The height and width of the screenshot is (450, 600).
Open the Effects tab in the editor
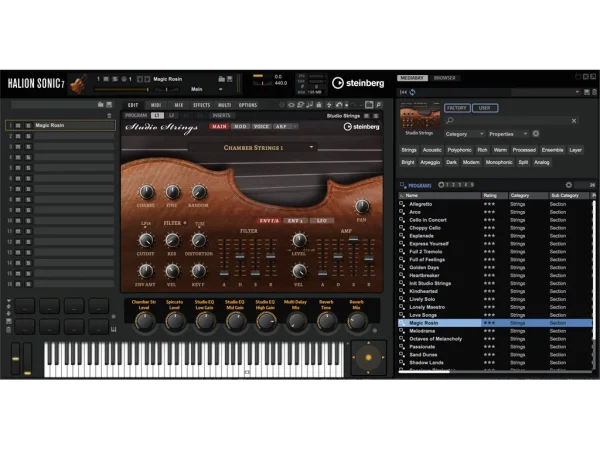pyautogui.click(x=201, y=105)
